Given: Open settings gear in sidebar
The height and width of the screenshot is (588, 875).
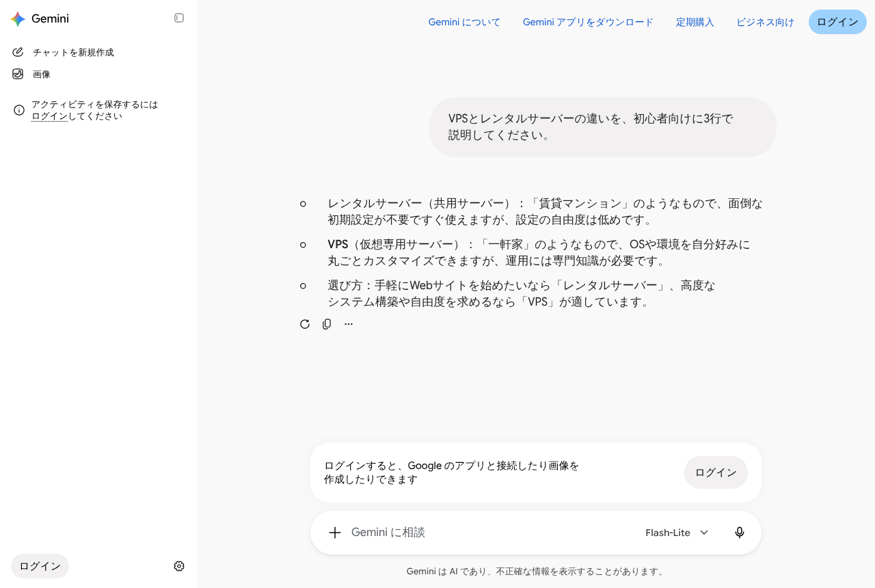Looking at the screenshot, I should point(179,566).
